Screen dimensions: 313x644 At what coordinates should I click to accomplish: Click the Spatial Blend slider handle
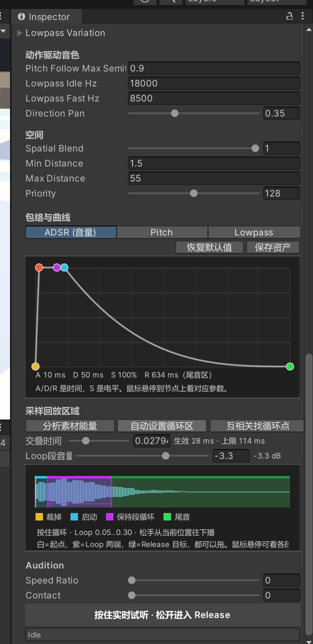(x=255, y=148)
